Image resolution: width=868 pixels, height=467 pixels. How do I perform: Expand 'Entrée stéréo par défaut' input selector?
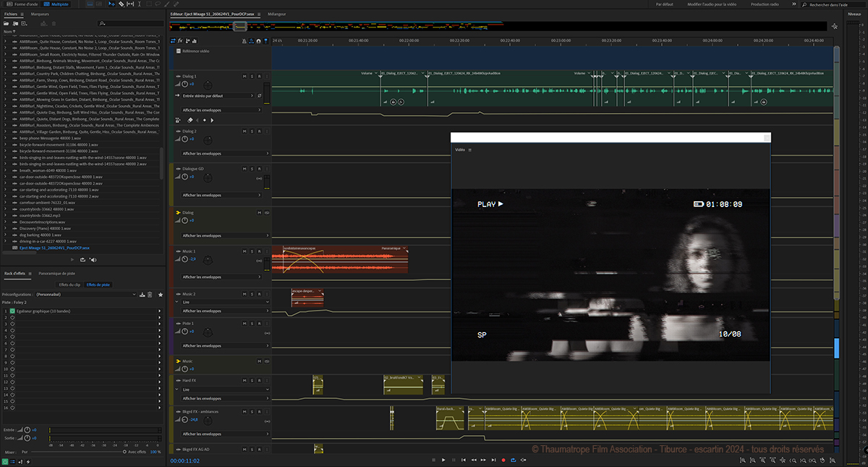click(217, 96)
